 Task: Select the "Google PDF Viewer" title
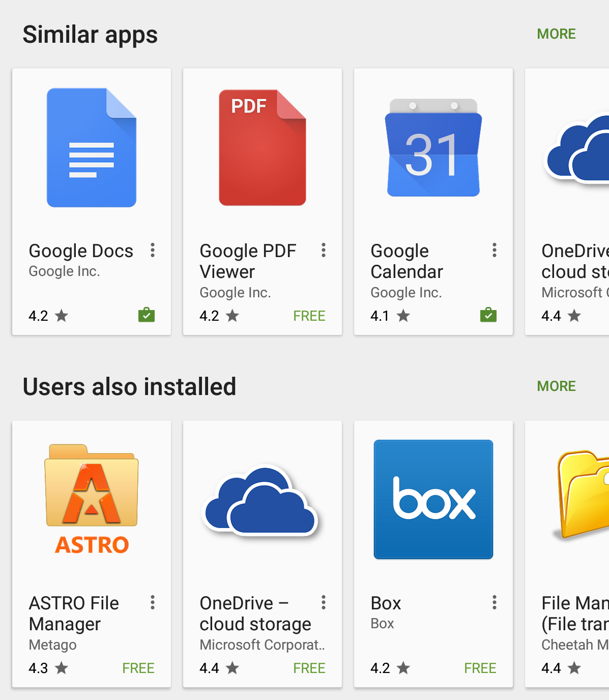tap(248, 261)
